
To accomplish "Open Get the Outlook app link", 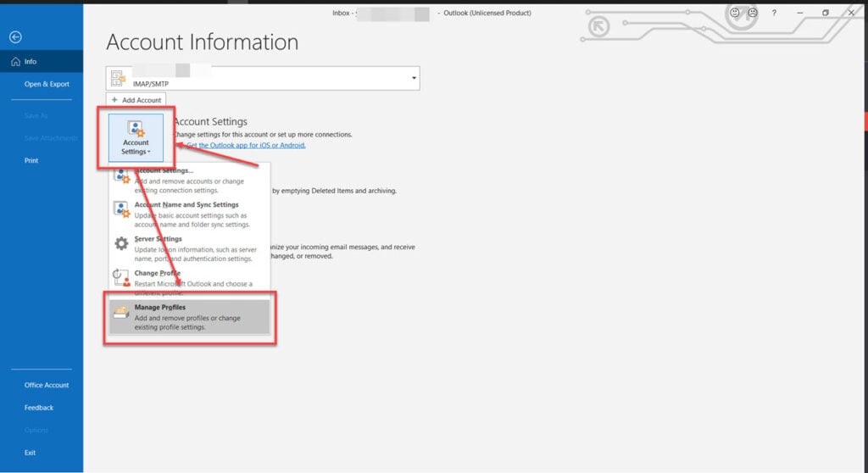I will point(246,145).
